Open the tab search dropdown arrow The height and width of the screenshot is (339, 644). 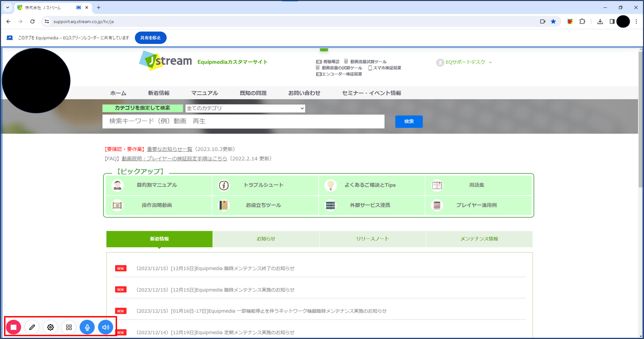[8, 8]
